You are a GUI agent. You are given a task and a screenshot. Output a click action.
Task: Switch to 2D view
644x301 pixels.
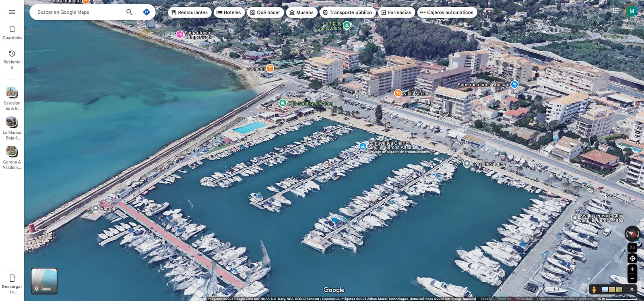point(632,248)
